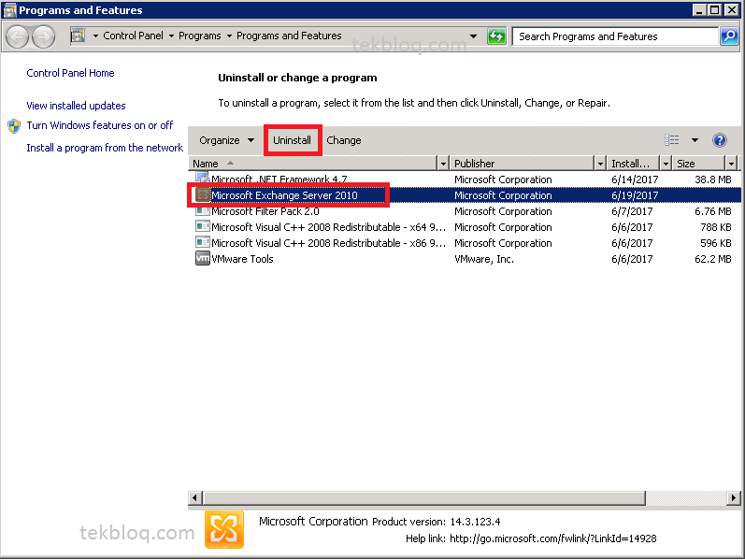Click the VMware, Inc. publisher cell
Viewport: 745px width, 560px height.
484,259
